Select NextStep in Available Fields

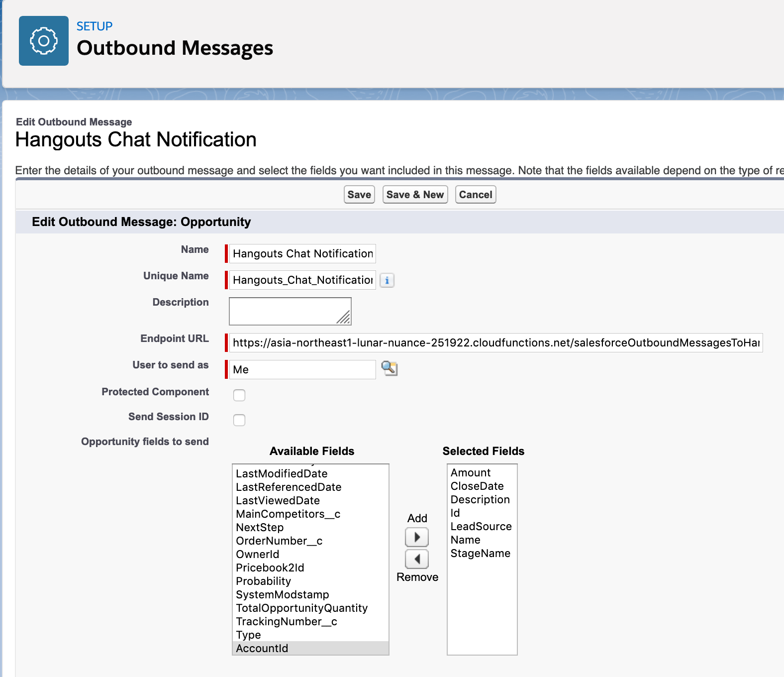coord(310,527)
